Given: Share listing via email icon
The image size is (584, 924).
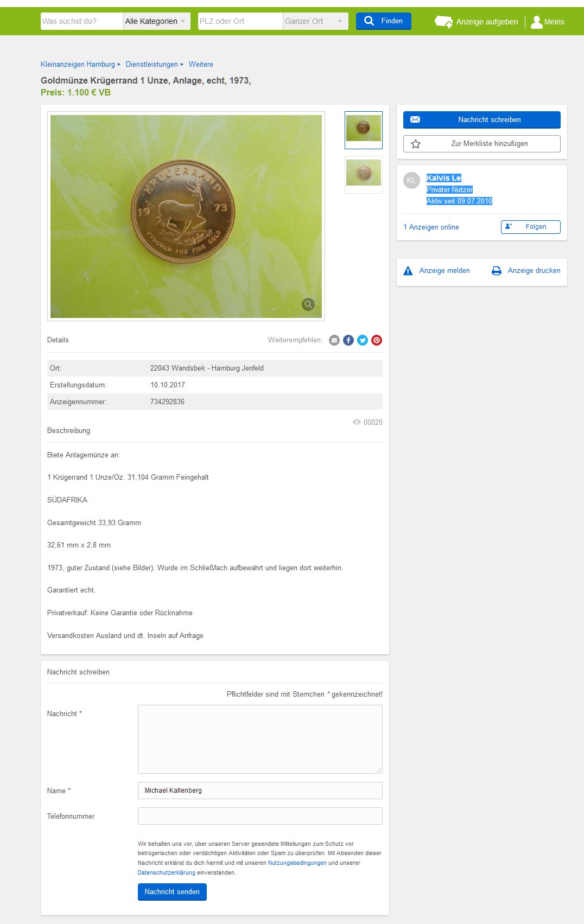Looking at the screenshot, I should (x=334, y=340).
